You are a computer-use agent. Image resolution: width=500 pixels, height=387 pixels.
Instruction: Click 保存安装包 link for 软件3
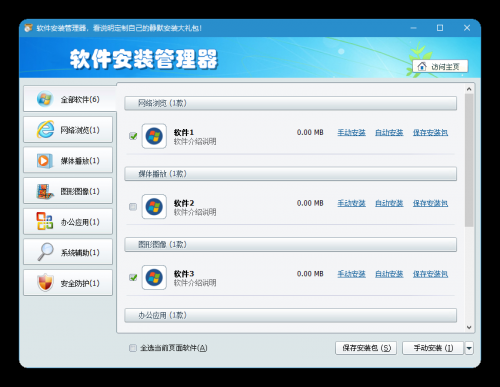430,274
